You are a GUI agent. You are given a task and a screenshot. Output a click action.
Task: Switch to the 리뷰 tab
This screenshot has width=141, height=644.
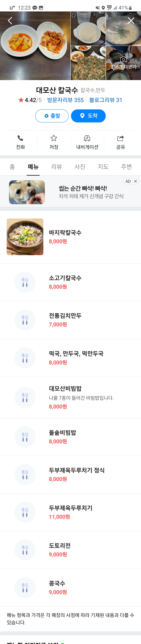coord(57,167)
